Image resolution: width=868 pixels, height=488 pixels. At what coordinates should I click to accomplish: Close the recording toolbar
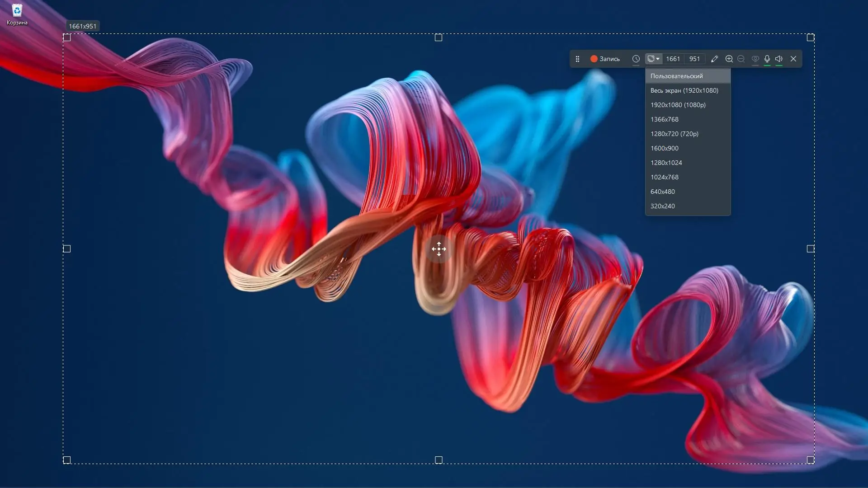[x=793, y=59]
